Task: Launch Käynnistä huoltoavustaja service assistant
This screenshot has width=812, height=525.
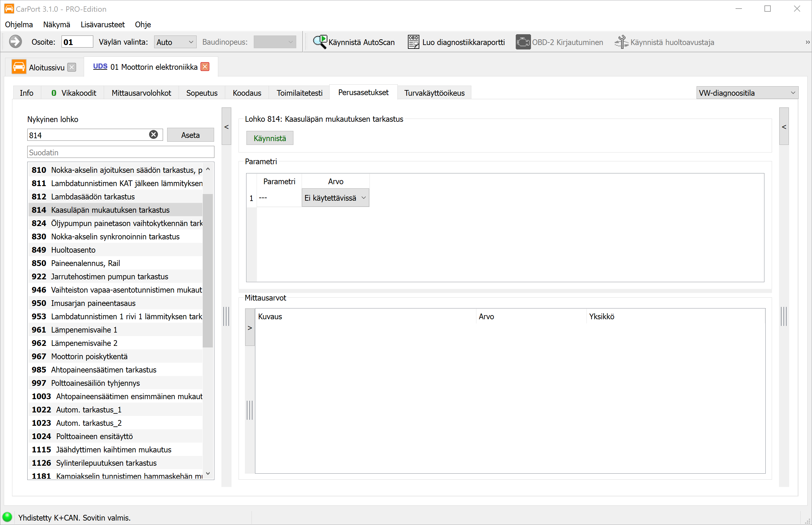Action: pyautogui.click(x=664, y=42)
